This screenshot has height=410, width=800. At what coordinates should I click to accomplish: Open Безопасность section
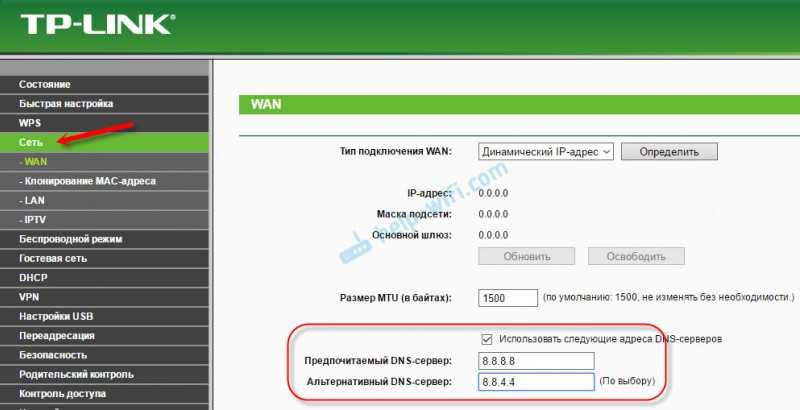click(104, 355)
